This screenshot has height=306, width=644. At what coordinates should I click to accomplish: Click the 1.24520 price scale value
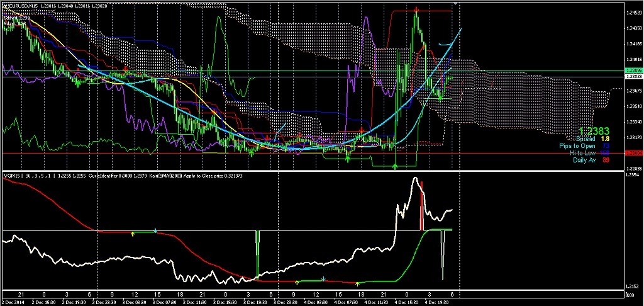633,13
